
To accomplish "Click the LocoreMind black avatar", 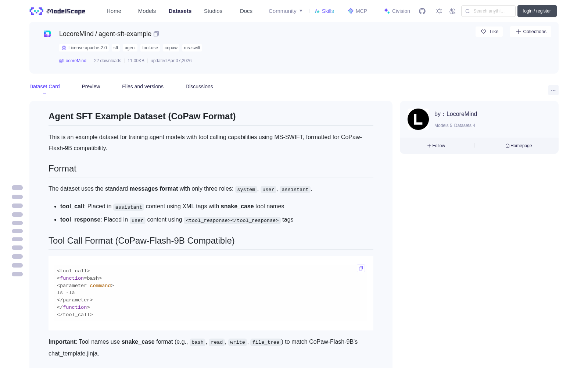I will click(x=418, y=119).
